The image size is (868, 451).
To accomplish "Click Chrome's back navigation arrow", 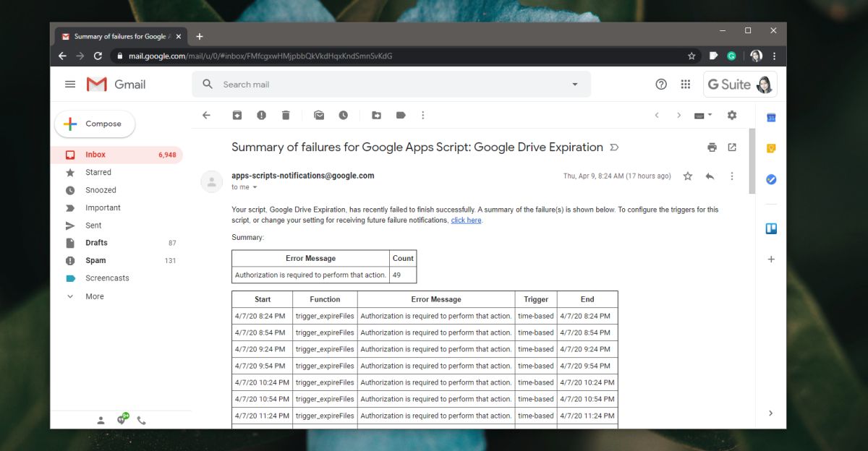I will pyautogui.click(x=63, y=56).
